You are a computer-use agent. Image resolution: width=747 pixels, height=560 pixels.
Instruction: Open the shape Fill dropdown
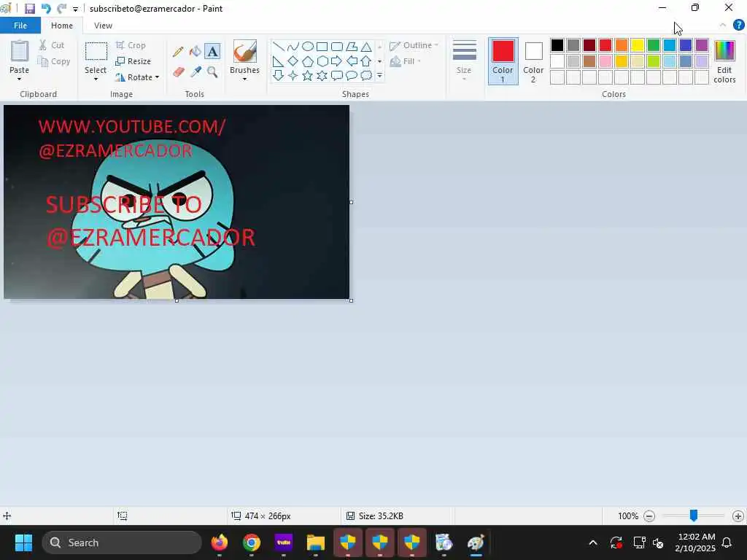click(x=406, y=61)
